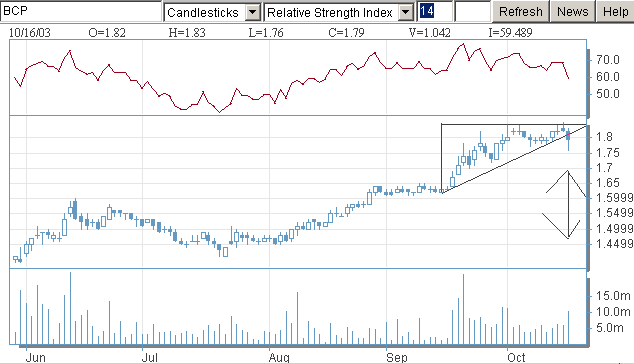The image size is (634, 364).
Task: Click the close price C=1.79
Action: coord(346,33)
